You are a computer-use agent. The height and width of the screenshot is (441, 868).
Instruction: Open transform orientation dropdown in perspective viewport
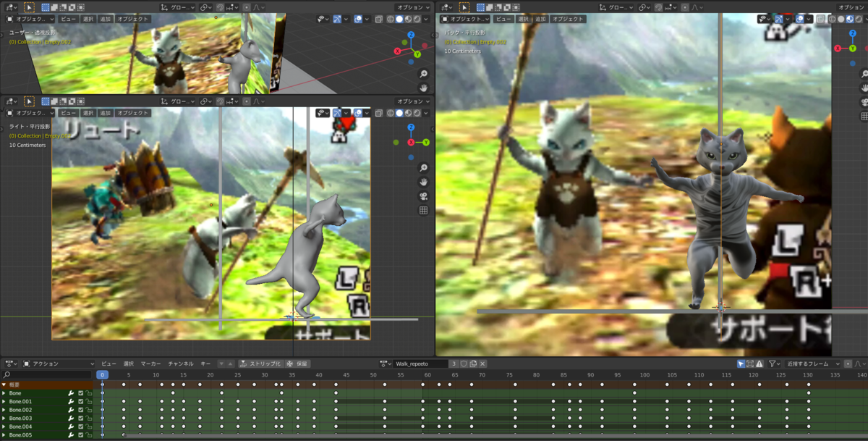[x=178, y=7]
